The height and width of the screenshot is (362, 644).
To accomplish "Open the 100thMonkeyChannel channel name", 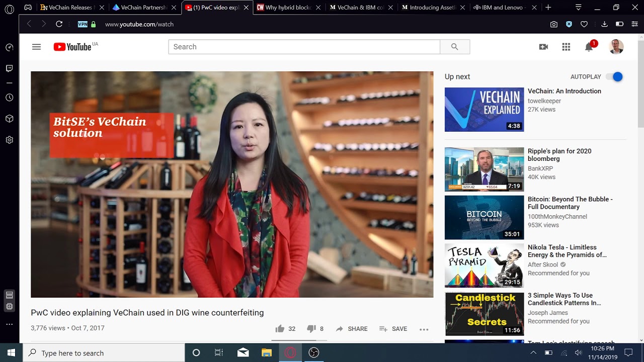I will tap(557, 217).
